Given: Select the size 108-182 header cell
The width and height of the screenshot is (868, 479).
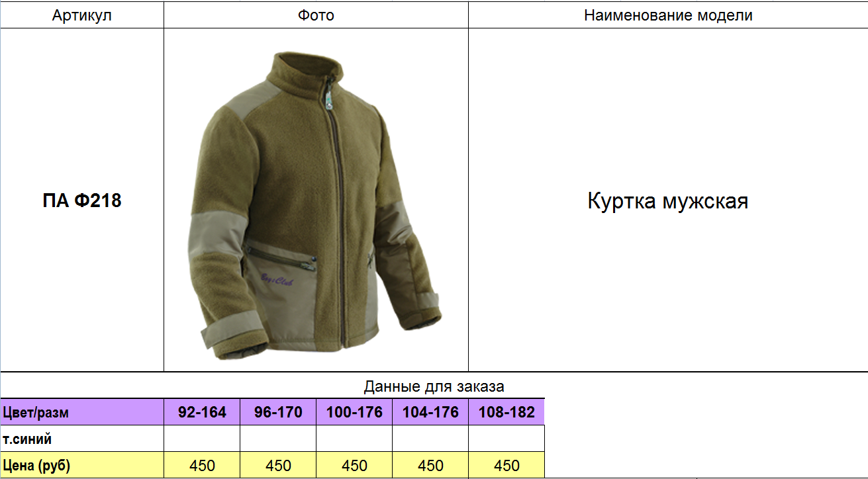Looking at the screenshot, I should coord(506,412).
